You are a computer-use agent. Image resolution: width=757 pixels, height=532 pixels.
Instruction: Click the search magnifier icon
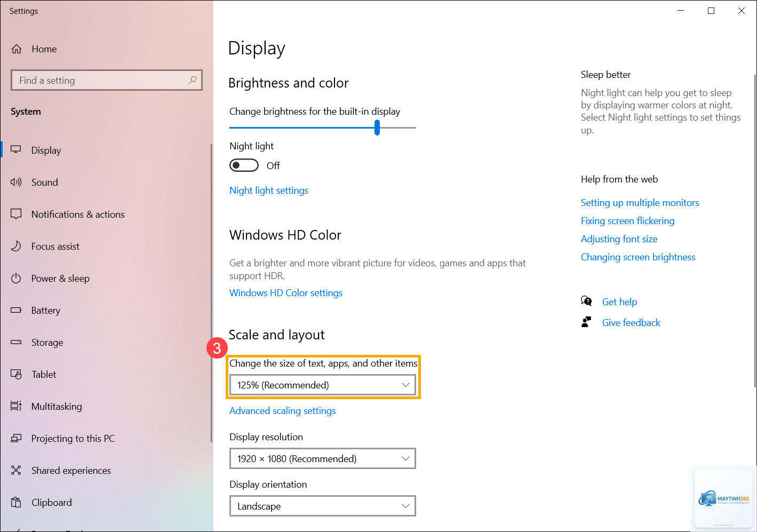coord(193,80)
